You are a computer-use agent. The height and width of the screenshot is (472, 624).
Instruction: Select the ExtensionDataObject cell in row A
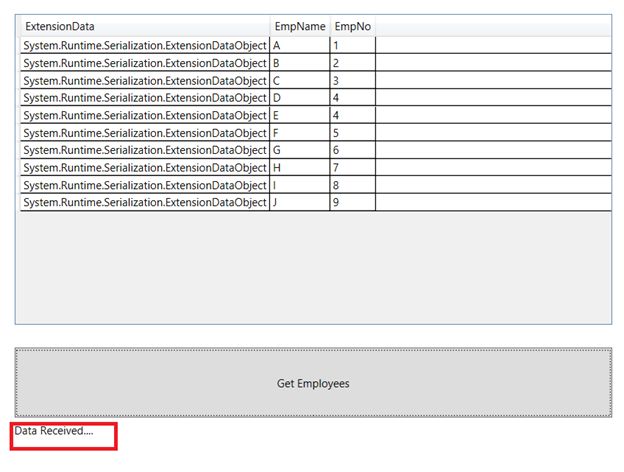point(145,45)
